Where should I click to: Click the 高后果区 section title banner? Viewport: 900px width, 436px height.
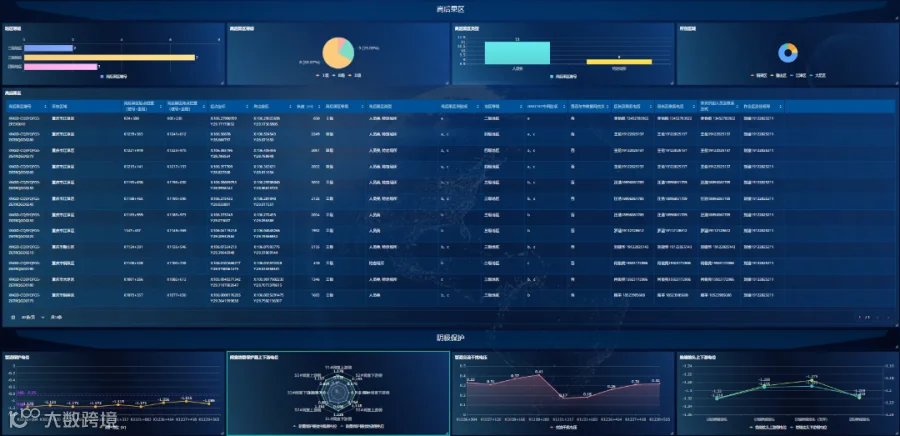coord(450,9)
